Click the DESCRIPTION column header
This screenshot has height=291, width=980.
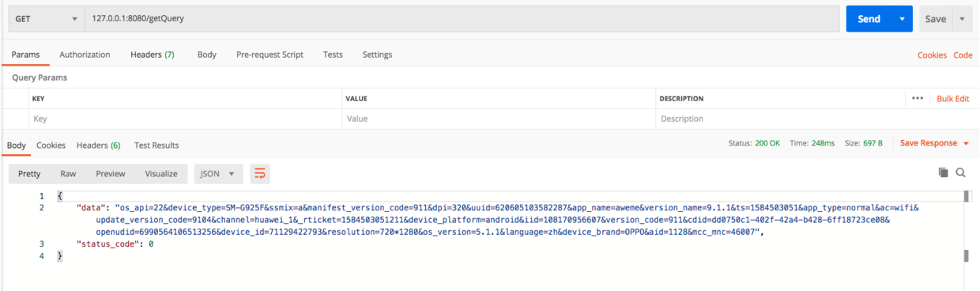[681, 99]
